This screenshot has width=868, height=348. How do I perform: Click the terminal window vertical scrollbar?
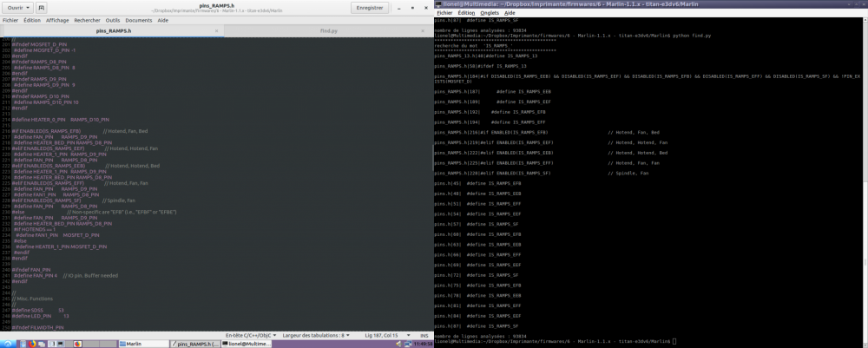point(865,182)
